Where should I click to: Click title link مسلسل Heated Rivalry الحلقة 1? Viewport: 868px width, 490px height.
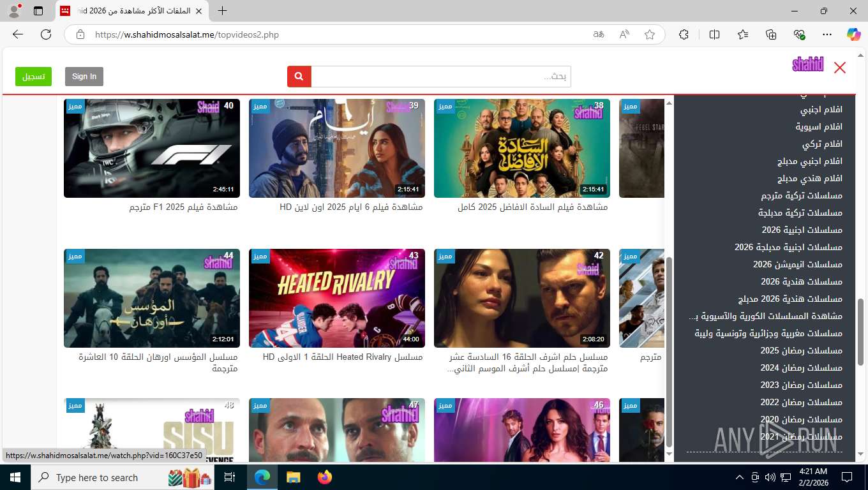[x=343, y=357]
